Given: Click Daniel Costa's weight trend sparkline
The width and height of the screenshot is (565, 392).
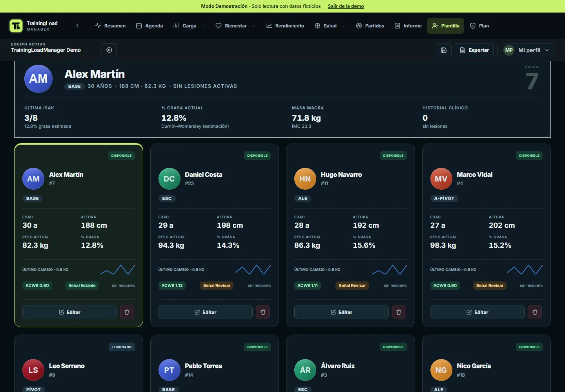Looking at the screenshot, I should click(x=253, y=270).
